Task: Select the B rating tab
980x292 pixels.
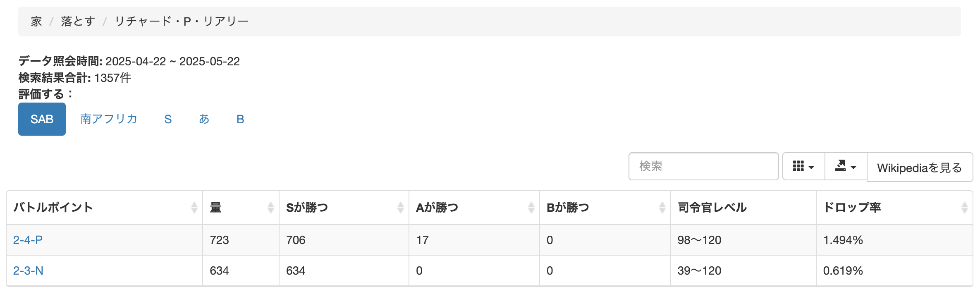Action: (240, 119)
